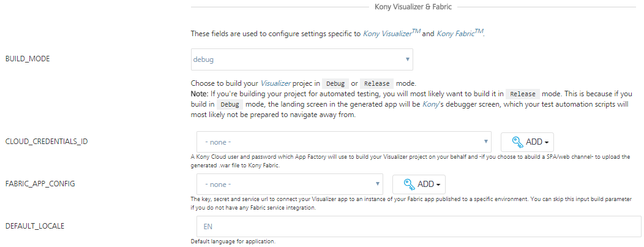Click ADD caret next to FABRIC_APP_CONFIG
The width and height of the screenshot is (644, 247).
pos(438,184)
